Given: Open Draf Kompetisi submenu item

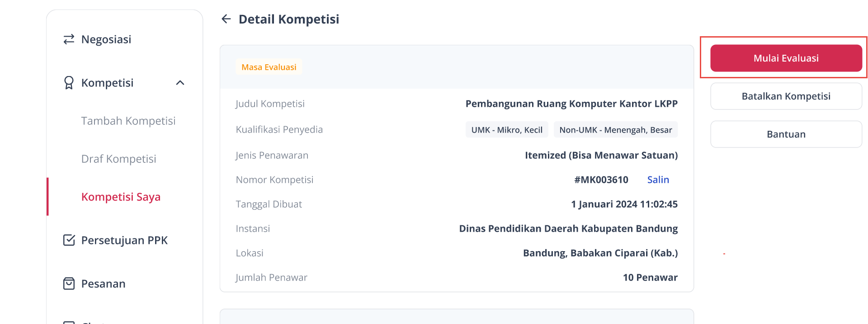Looking at the screenshot, I should [x=118, y=159].
